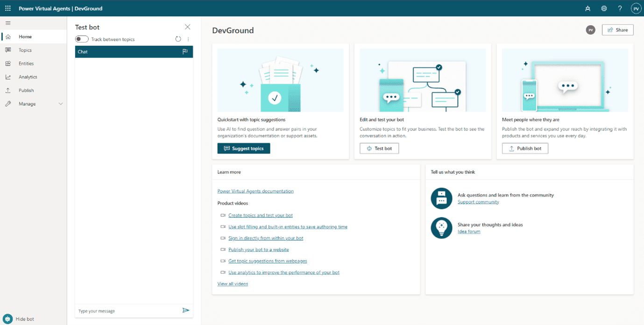The height and width of the screenshot is (325, 644).
Task: Click the Type your message field
Action: [128, 311]
